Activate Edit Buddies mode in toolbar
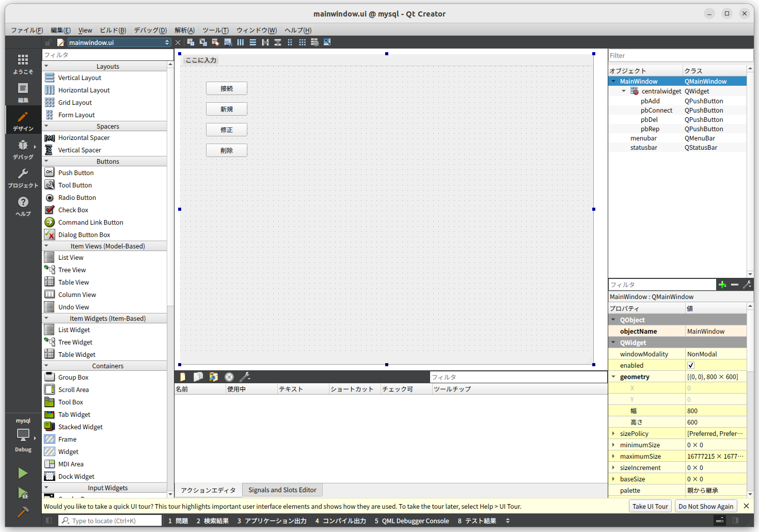This screenshot has height=532, width=759. tap(215, 42)
